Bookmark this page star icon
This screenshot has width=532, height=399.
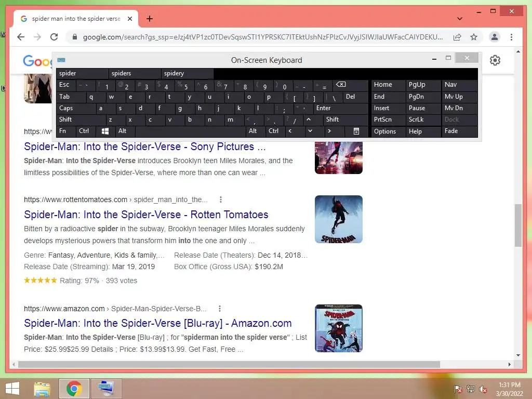pyautogui.click(x=474, y=37)
